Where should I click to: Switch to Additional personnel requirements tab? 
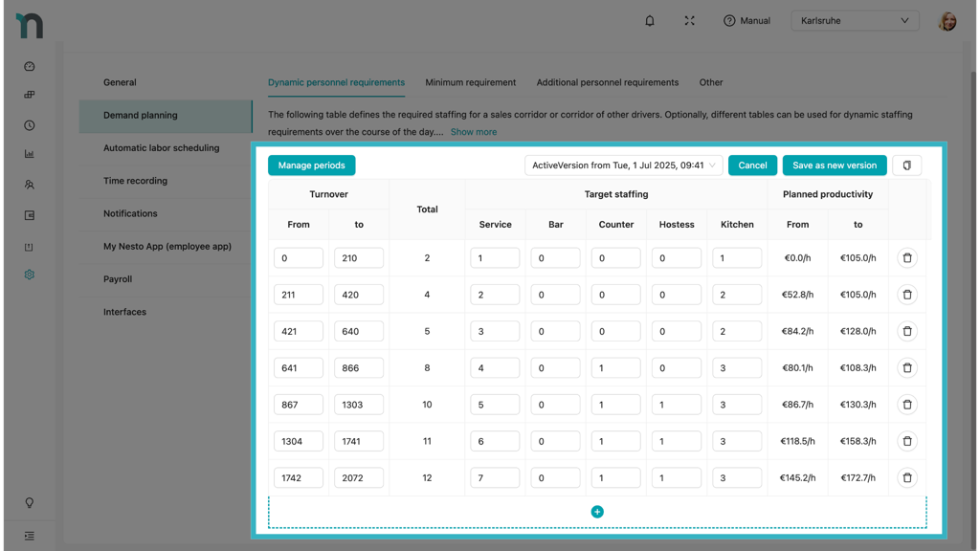[607, 82]
